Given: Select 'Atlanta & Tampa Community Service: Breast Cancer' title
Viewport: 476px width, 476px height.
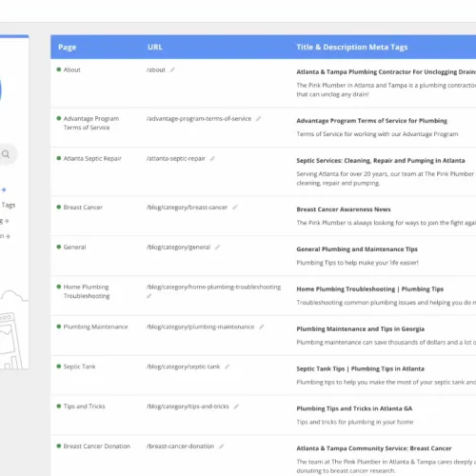Looking at the screenshot, I should click(x=374, y=448).
